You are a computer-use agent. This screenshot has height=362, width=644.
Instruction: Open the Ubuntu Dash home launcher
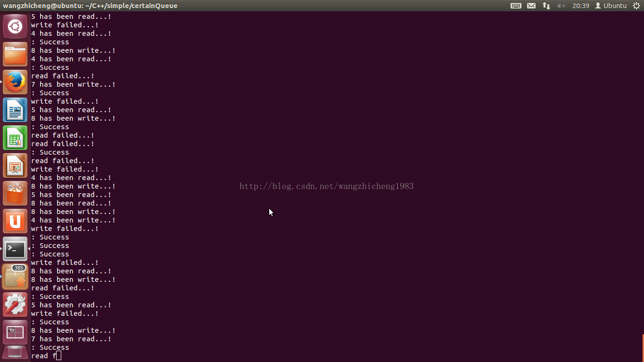click(x=15, y=26)
